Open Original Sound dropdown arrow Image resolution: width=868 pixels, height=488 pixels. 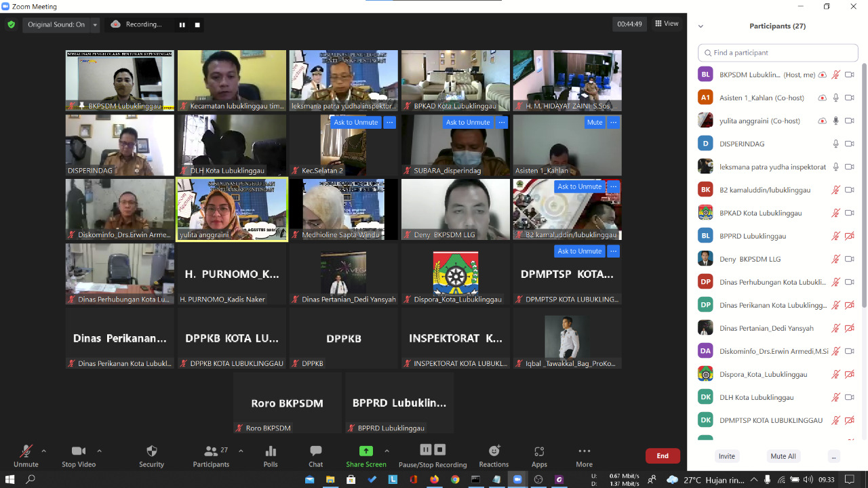(95, 24)
